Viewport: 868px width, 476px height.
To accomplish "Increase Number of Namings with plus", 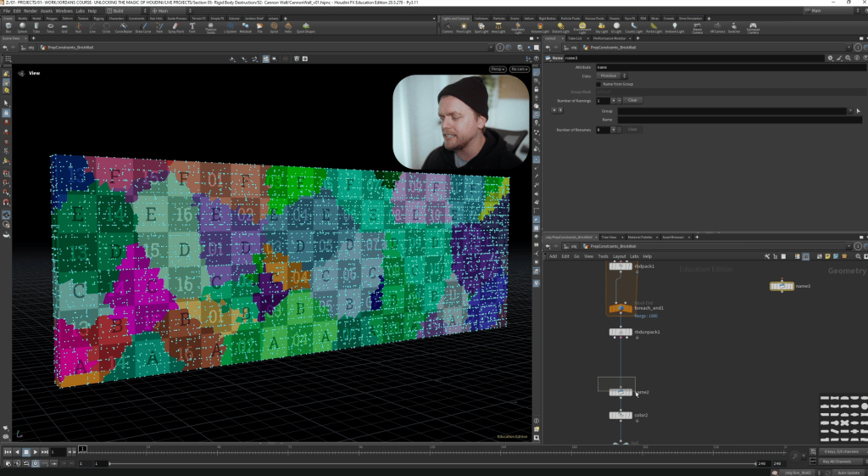I will (x=614, y=100).
